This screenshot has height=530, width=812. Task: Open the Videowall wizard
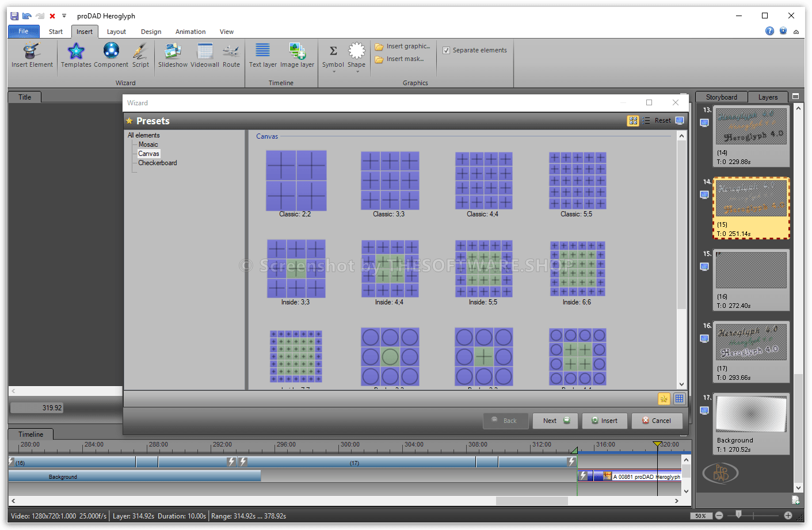click(x=205, y=52)
